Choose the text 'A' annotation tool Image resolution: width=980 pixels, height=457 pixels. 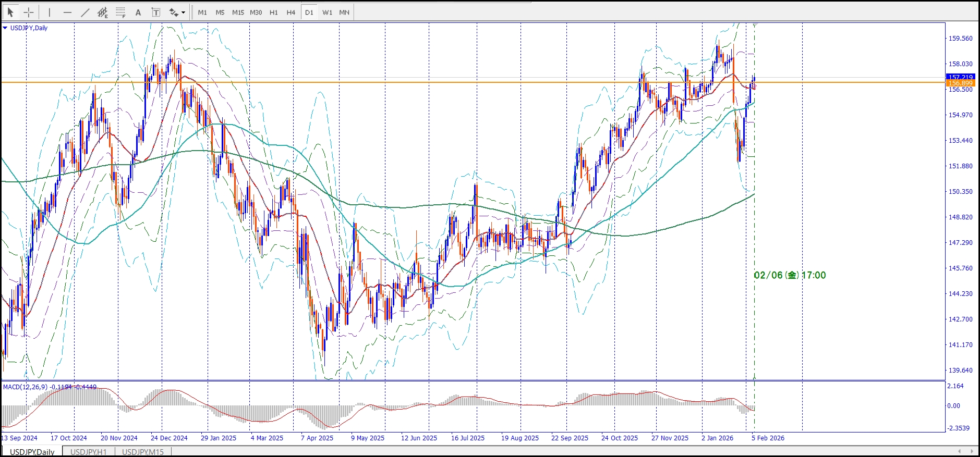[138, 12]
